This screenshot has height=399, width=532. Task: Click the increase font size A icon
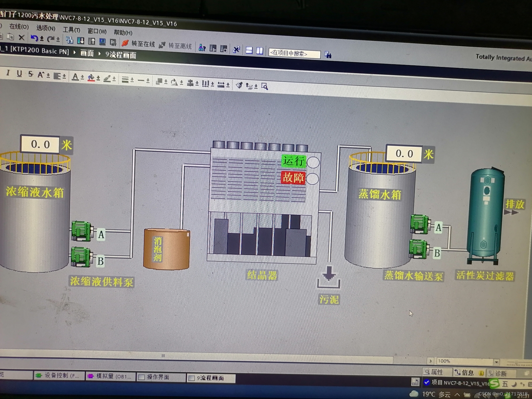click(41, 75)
